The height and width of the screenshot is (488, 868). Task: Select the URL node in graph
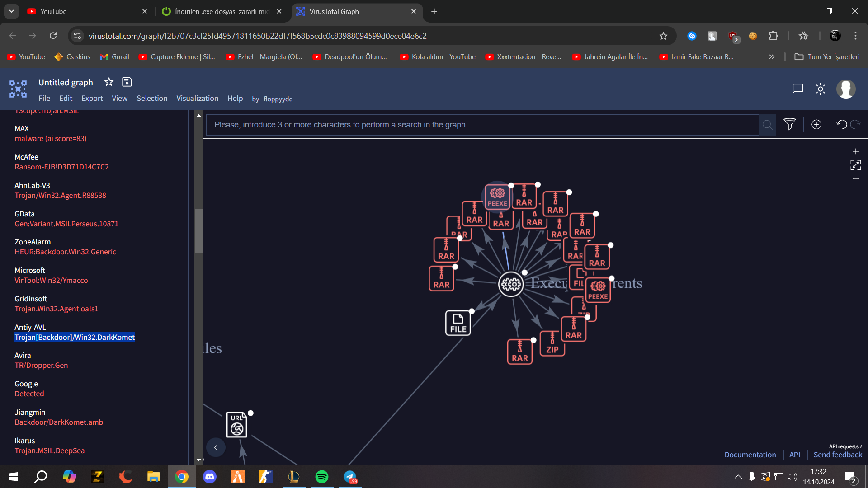(237, 425)
